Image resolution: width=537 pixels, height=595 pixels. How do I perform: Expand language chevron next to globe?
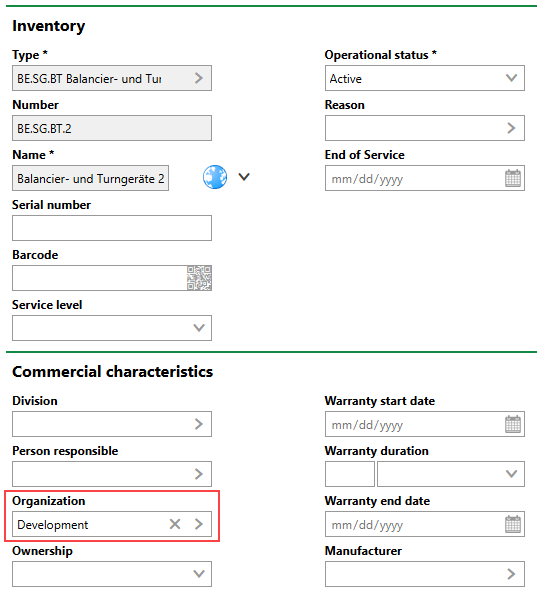coord(244,177)
